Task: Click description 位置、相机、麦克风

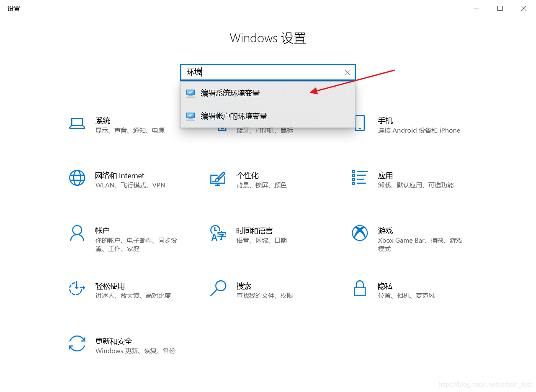Action: [406, 296]
